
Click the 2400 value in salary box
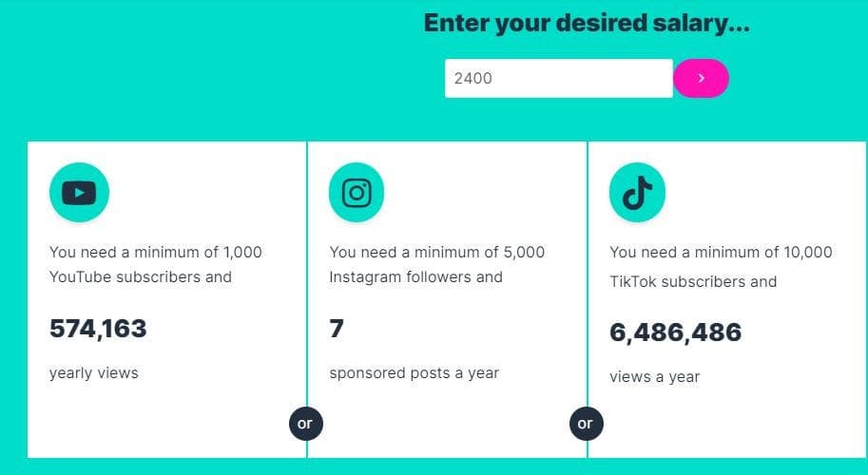(473, 79)
